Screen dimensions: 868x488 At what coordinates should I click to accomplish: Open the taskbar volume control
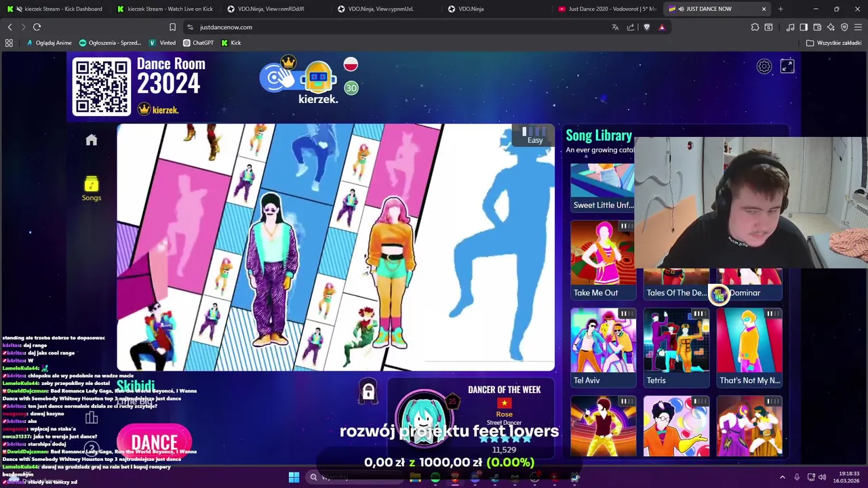pyautogui.click(x=822, y=477)
